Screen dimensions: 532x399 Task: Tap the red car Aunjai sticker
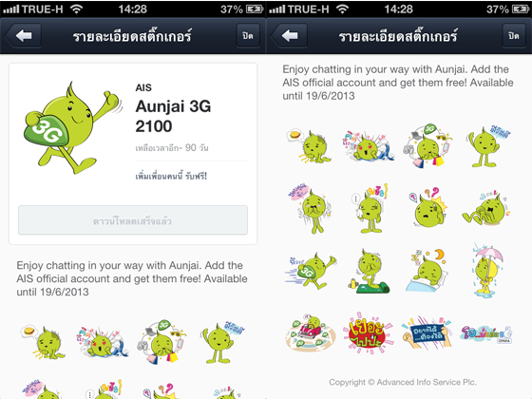[310, 332]
